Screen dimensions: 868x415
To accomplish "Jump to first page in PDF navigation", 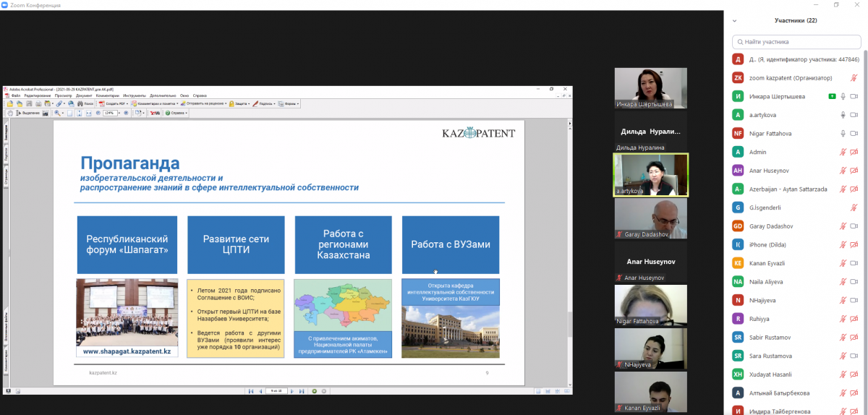I will coord(251,391).
